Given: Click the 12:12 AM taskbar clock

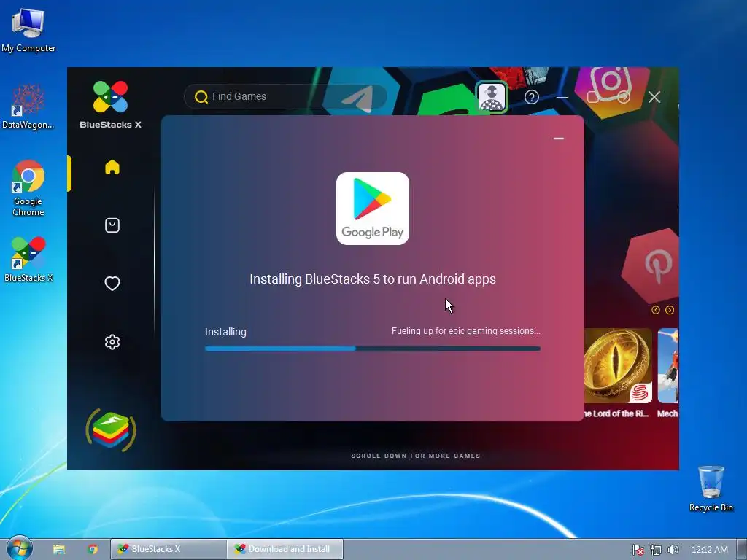Looking at the screenshot, I should (709, 550).
